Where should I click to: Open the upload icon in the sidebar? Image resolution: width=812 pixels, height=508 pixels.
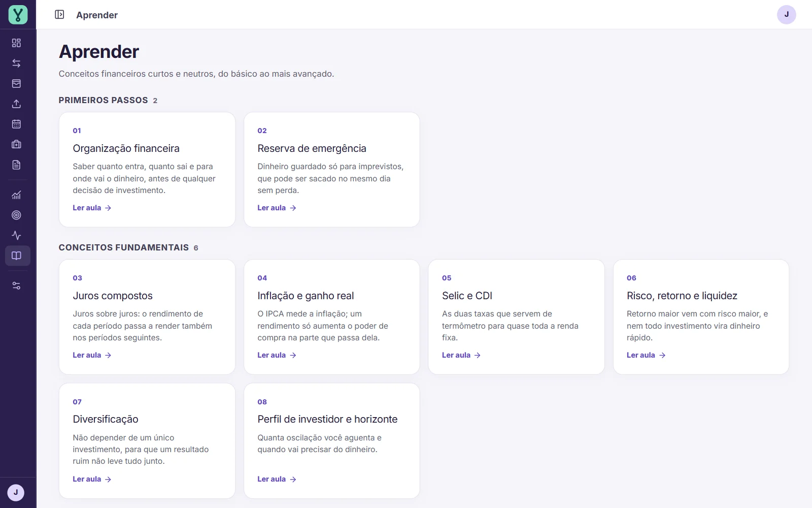(x=16, y=104)
